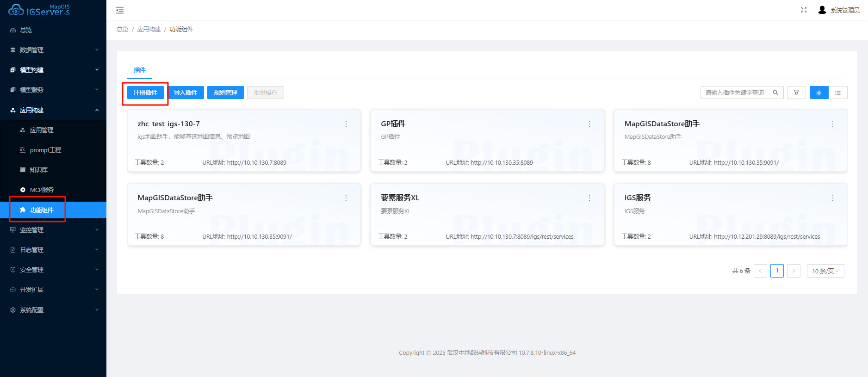Image resolution: width=868 pixels, height=377 pixels.
Task: Open the 10 条/页 page size dropdown
Action: click(825, 271)
